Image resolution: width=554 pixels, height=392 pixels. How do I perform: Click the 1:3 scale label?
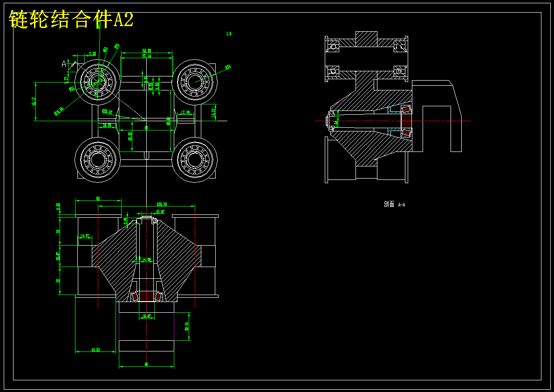click(x=229, y=34)
